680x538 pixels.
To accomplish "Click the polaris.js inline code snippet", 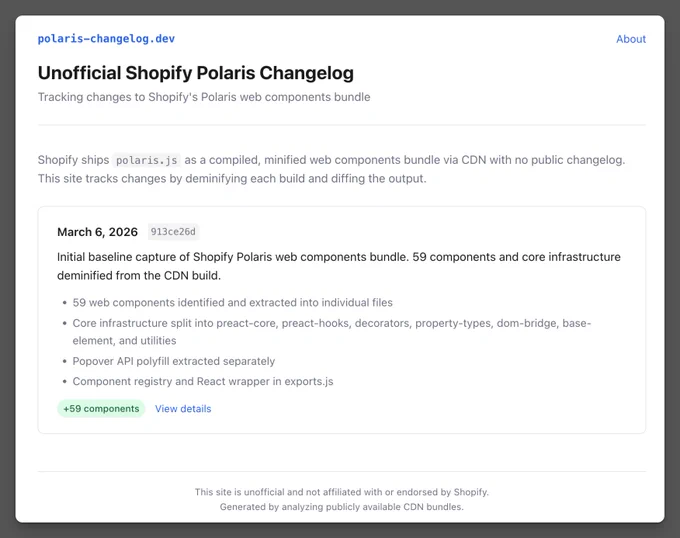I will (147, 160).
